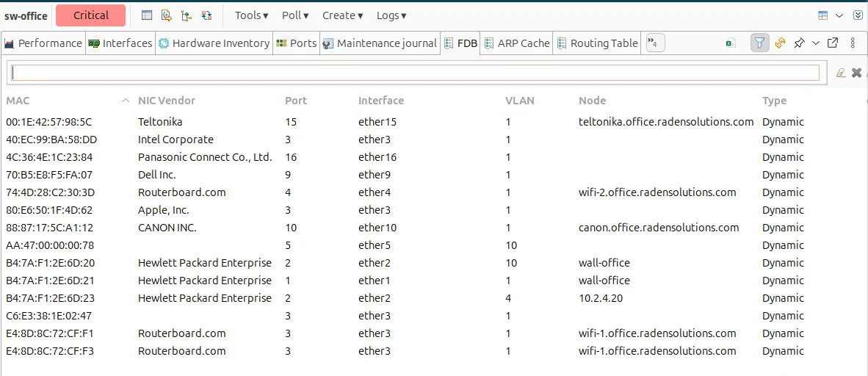Select MAC E4:8D:8C:72:CF:F3 cell
The height and width of the screenshot is (376, 868).
pos(50,351)
